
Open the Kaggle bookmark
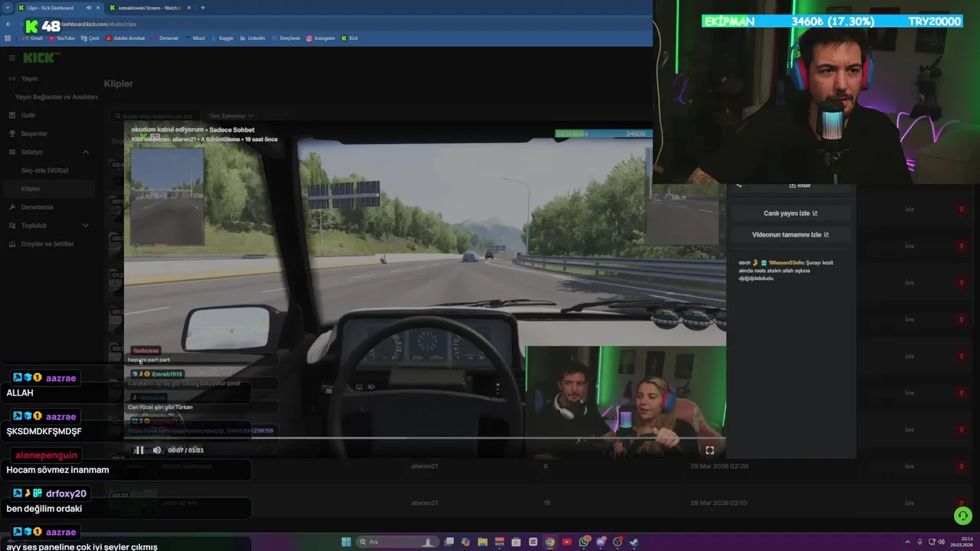222,38
